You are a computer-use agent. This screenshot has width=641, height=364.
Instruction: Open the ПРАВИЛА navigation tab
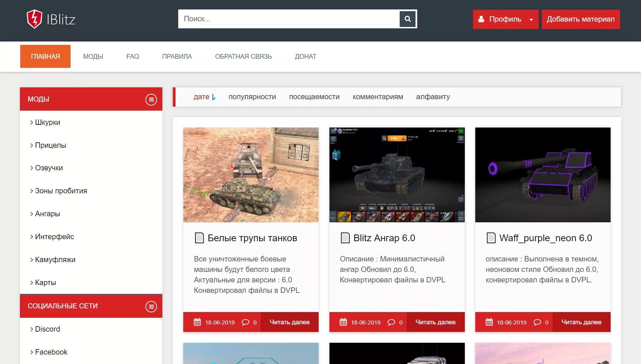pos(177,56)
